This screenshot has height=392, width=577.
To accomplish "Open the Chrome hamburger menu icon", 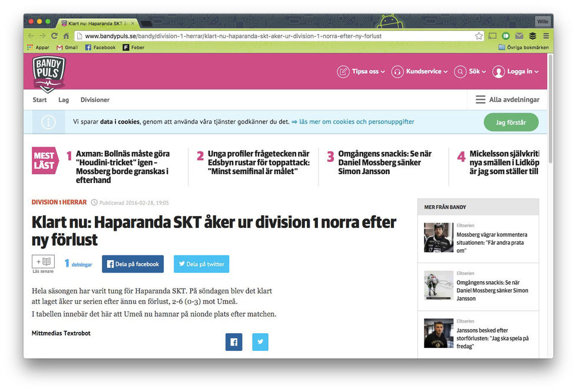I will click(x=546, y=36).
